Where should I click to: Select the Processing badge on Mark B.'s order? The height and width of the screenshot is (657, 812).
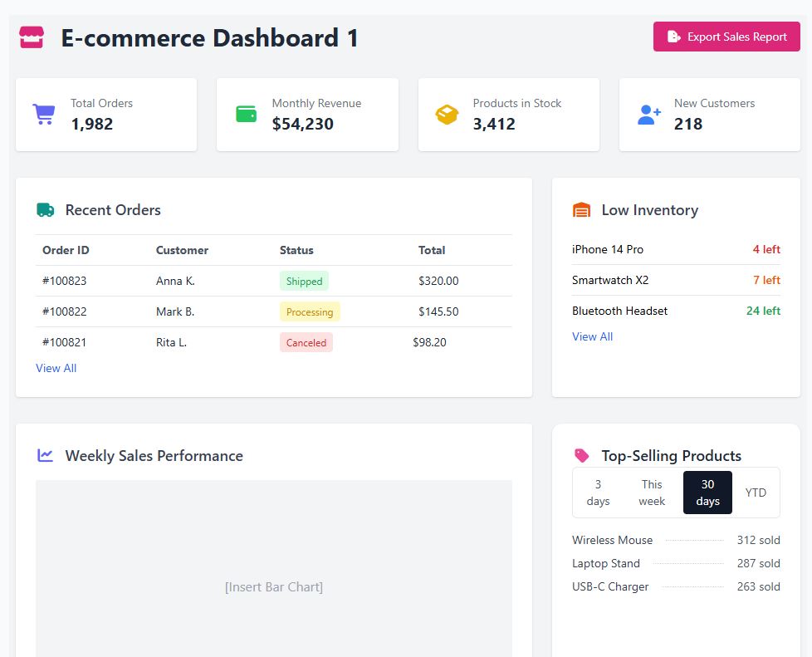[310, 311]
